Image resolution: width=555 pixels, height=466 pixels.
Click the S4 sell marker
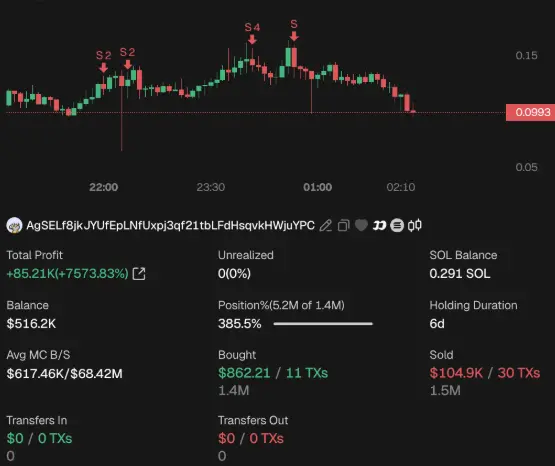coord(252,33)
